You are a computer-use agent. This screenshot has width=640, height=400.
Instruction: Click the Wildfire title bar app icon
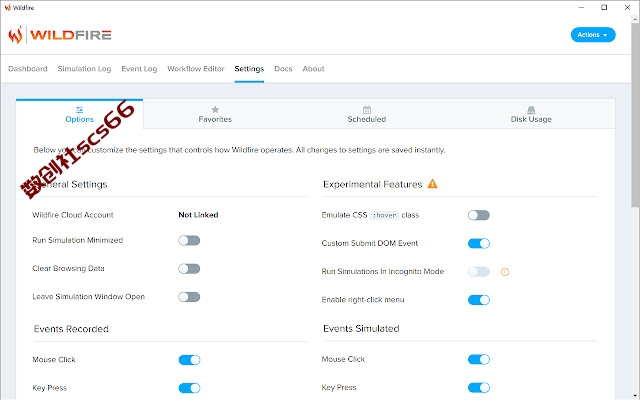[x=7, y=7]
